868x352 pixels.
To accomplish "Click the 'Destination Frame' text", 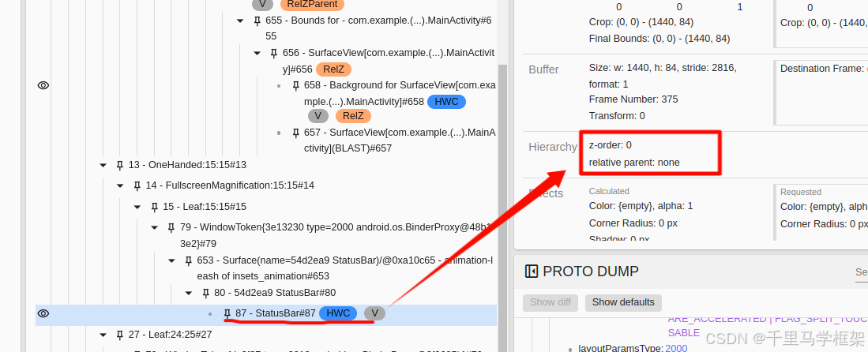I will [x=822, y=69].
